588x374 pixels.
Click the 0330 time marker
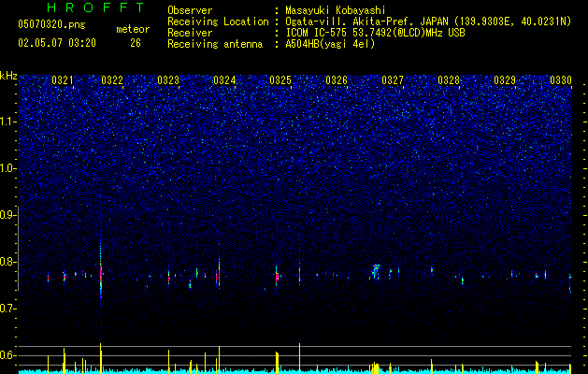[x=561, y=80]
